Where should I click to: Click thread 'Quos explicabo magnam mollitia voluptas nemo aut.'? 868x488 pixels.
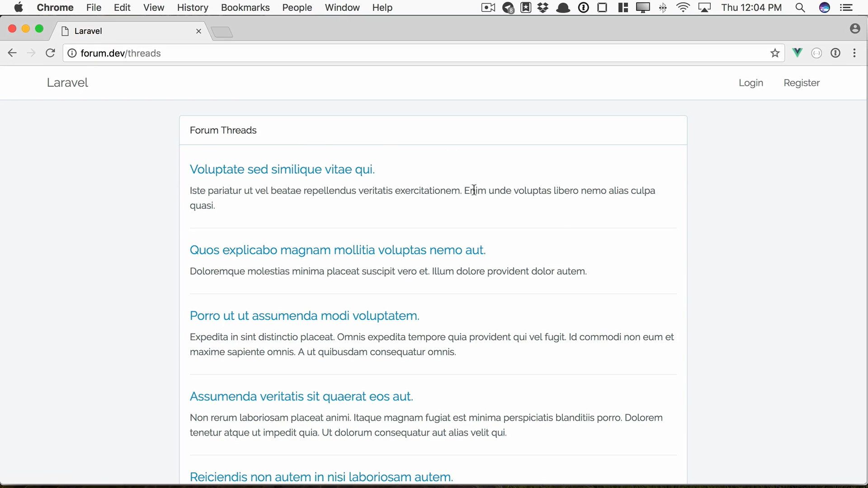point(337,250)
